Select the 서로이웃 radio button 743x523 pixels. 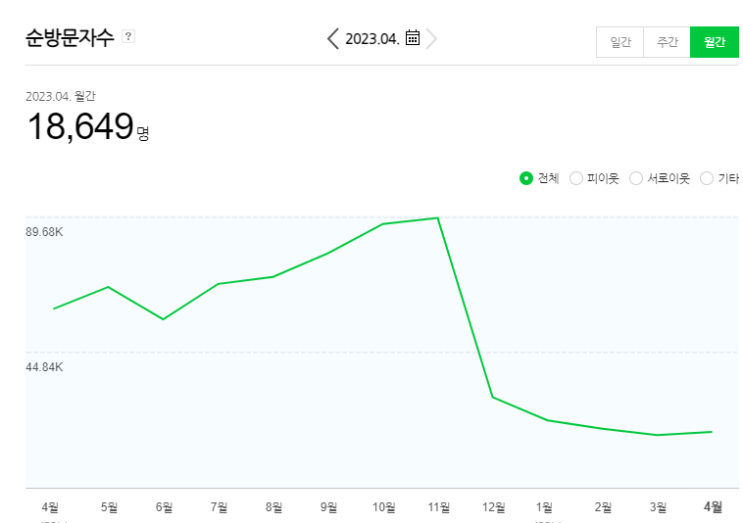[x=636, y=179]
